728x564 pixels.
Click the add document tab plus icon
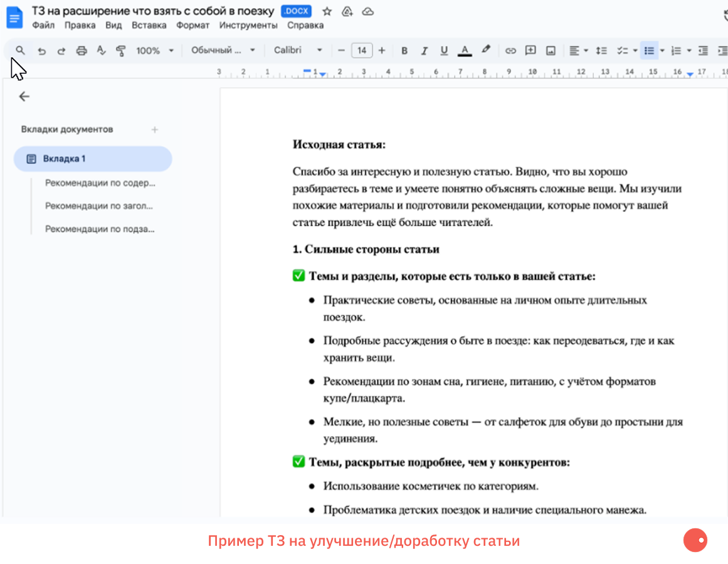click(155, 129)
